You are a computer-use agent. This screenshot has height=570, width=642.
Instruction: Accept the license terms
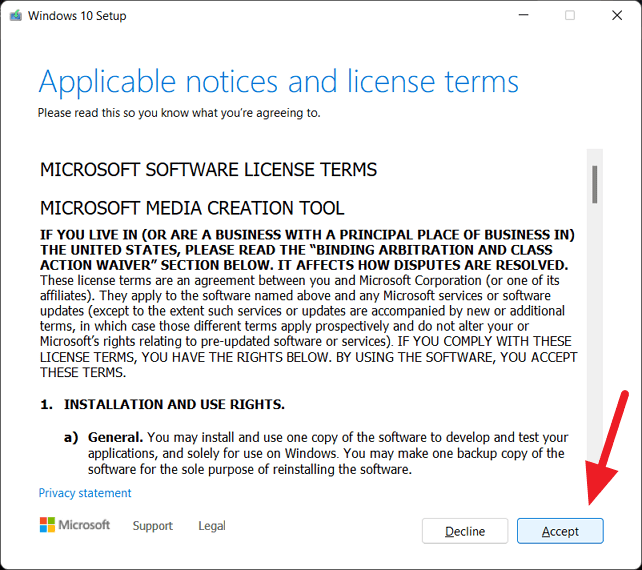point(560,531)
